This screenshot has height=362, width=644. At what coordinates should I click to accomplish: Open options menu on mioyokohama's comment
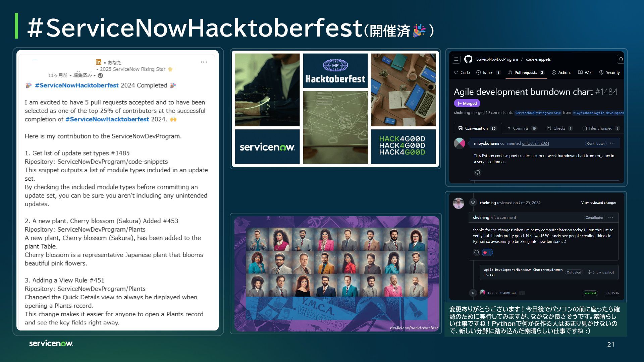click(612, 143)
